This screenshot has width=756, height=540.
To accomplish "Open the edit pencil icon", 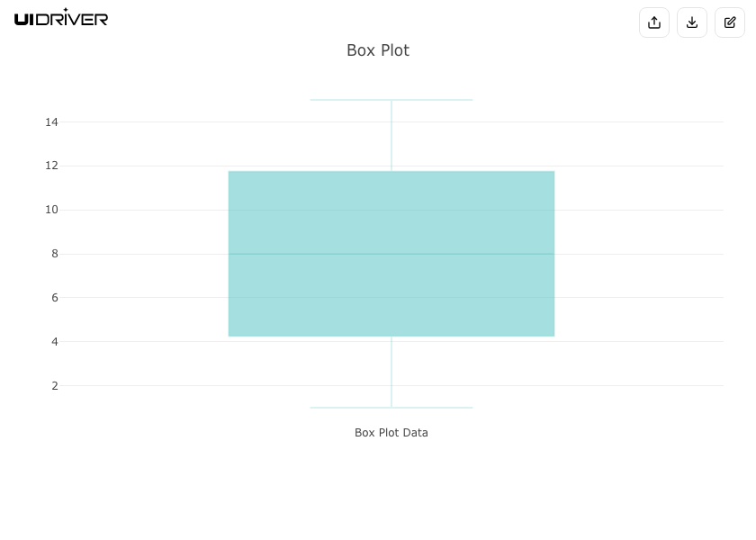I will pyautogui.click(x=730, y=22).
